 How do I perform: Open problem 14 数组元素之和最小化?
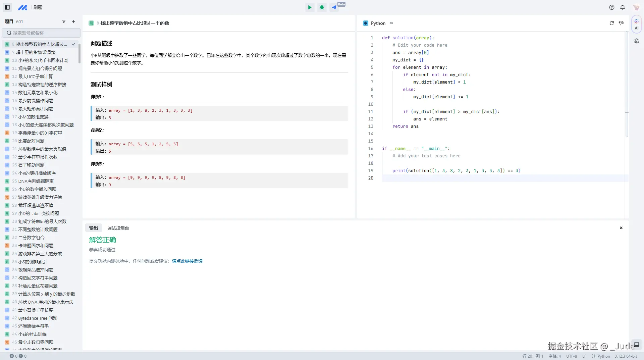[x=40, y=93]
